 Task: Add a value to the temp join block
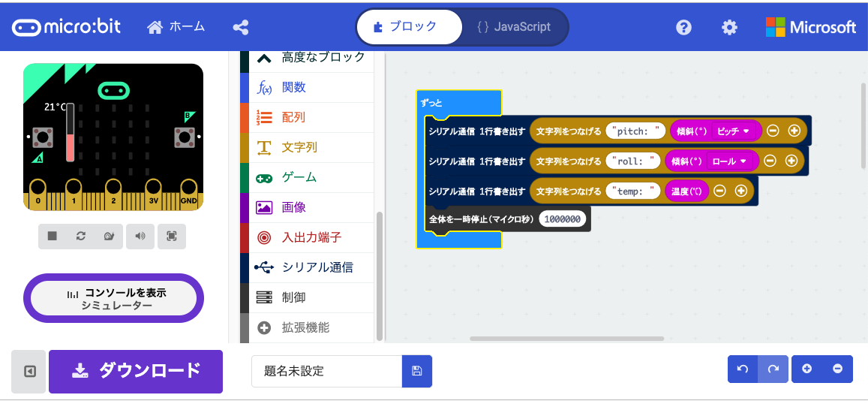[x=740, y=191]
